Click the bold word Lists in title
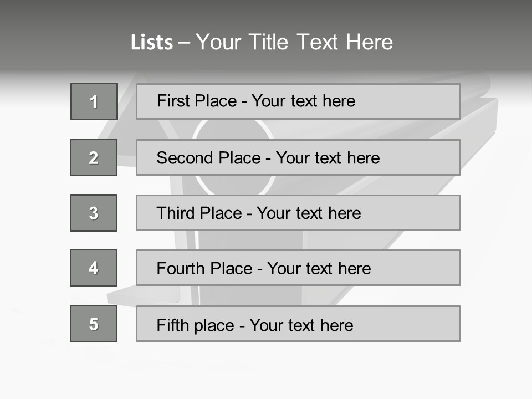Screen dimensions: 532x399 coord(152,43)
